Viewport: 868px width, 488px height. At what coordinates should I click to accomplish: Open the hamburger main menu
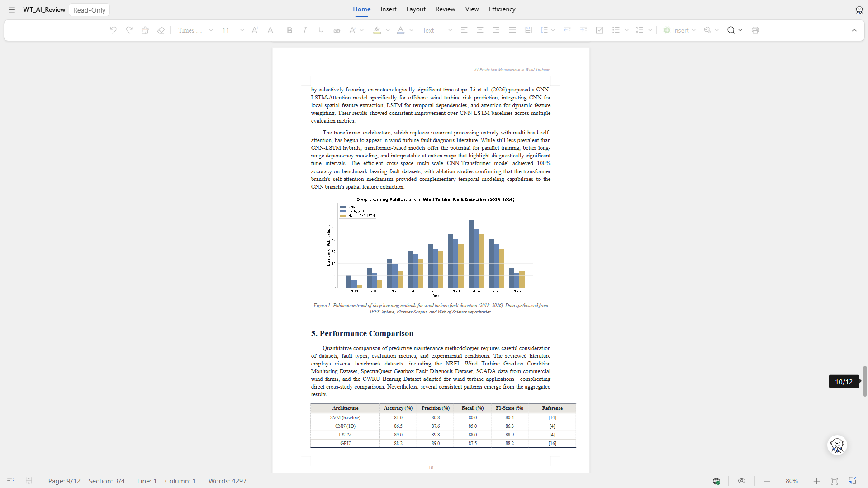(x=12, y=9)
